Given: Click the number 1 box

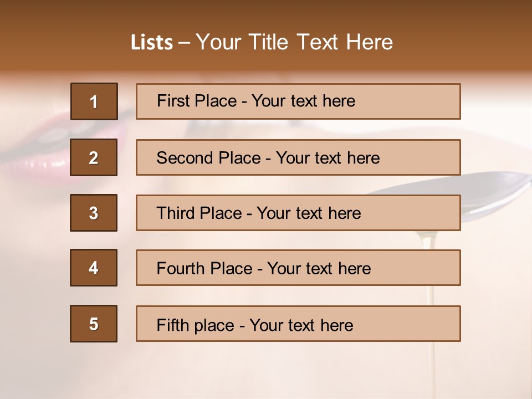Looking at the screenshot, I should click(x=94, y=101).
